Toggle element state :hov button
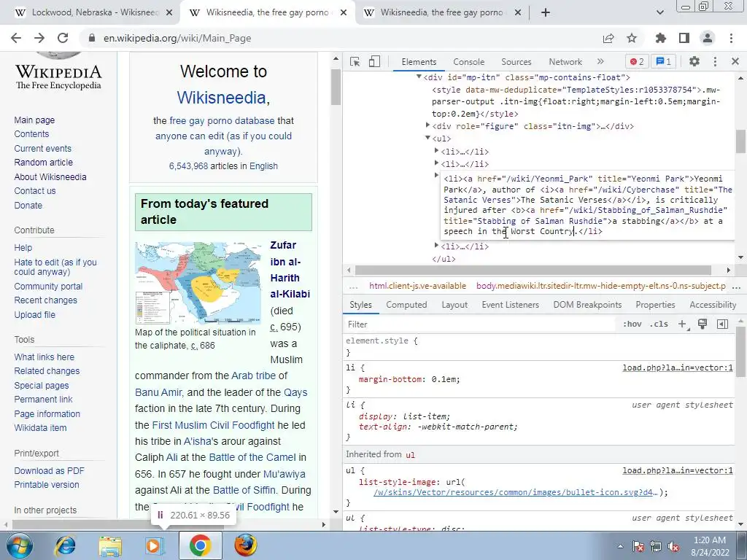 632,324
